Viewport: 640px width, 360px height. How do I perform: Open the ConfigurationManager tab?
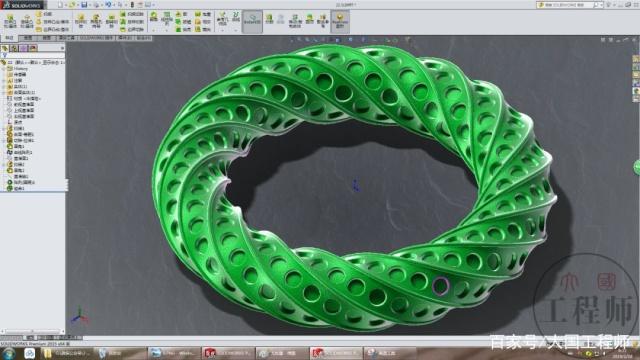(x=24, y=48)
